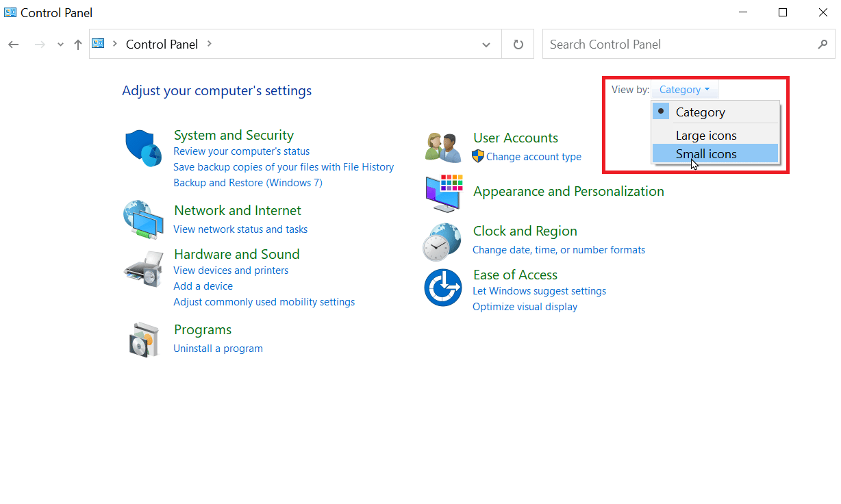The width and height of the screenshot is (841, 504).
Task: Open Save backup copies with File History
Action: [284, 167]
